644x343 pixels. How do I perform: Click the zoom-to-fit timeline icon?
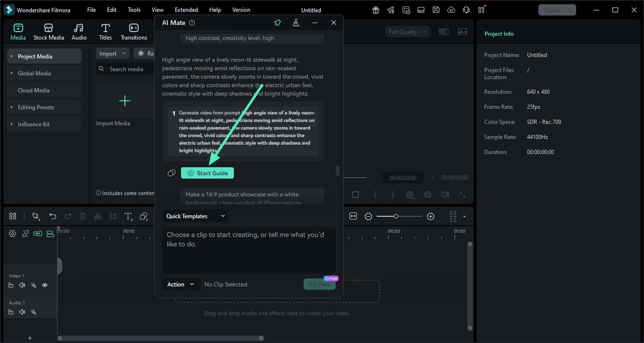click(x=353, y=216)
